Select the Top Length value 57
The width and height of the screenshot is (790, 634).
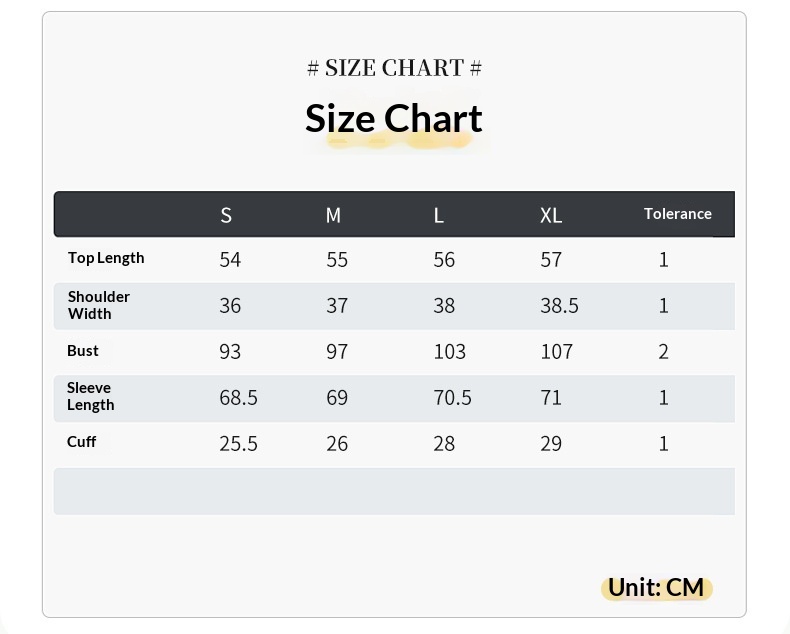pos(551,260)
